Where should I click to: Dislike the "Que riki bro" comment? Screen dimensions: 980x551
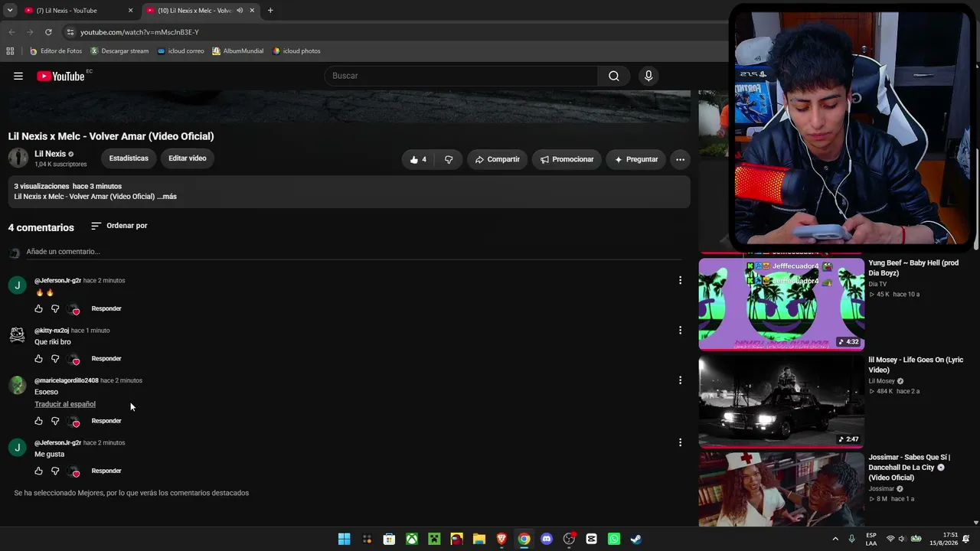55,358
